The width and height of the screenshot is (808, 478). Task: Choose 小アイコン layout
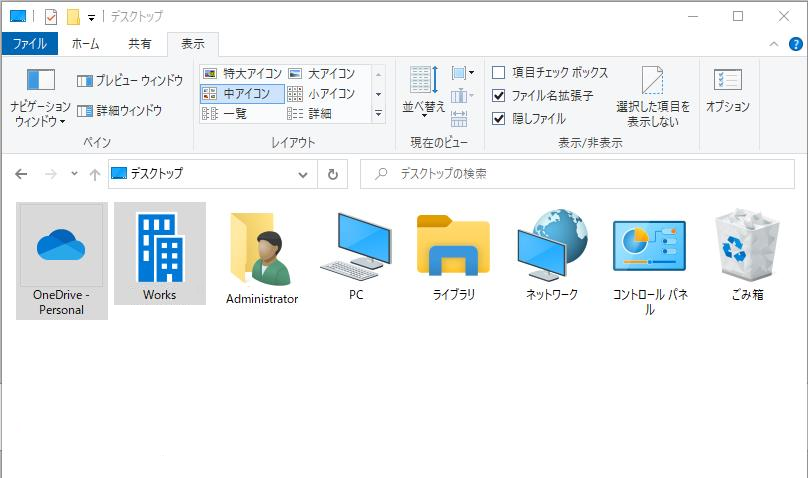(321, 94)
